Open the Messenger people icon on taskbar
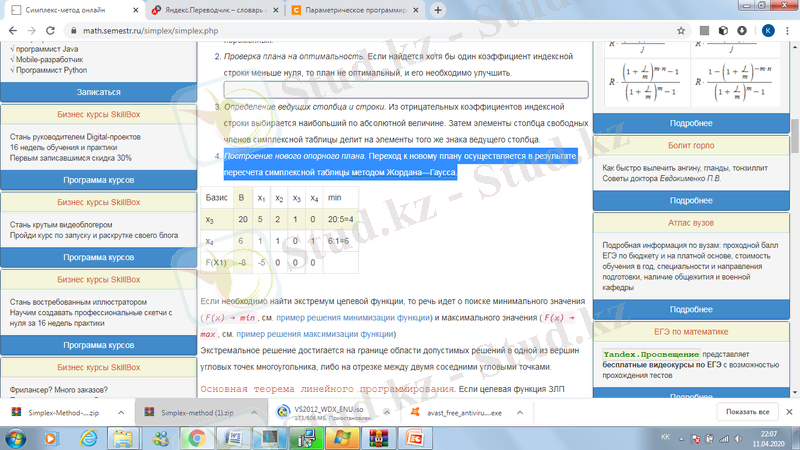 tap(160, 438)
